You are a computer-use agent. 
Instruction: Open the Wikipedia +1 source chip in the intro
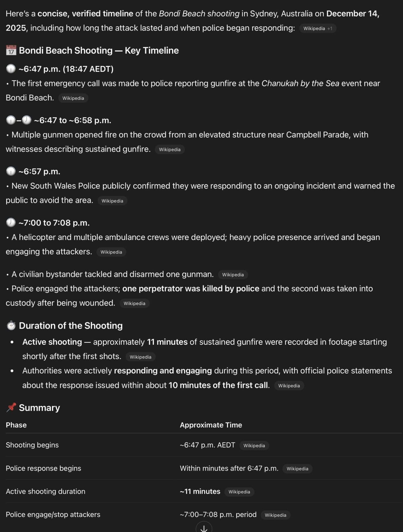(x=318, y=28)
